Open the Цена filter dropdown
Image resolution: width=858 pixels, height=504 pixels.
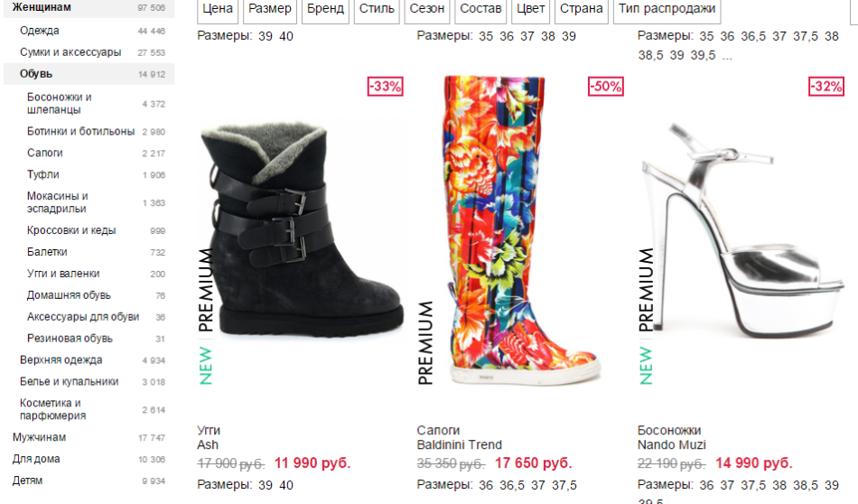pos(218,9)
